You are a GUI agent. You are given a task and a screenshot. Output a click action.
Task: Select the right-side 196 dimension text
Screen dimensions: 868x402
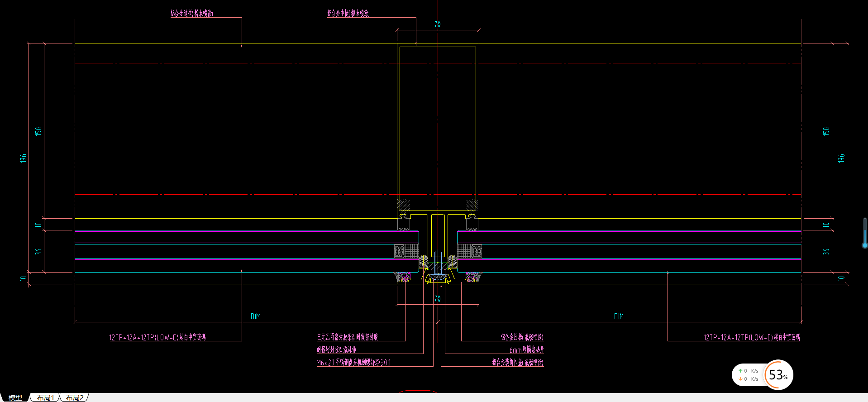[841, 158]
